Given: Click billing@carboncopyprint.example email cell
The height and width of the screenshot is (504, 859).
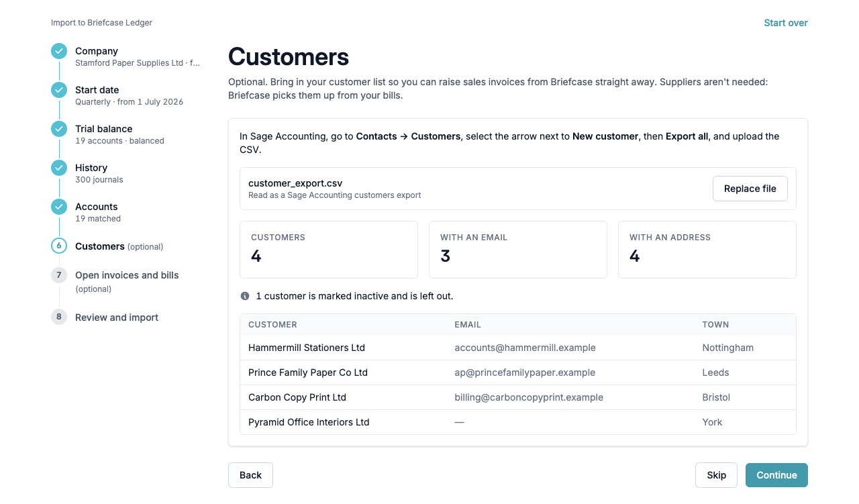Looking at the screenshot, I should click(529, 397).
